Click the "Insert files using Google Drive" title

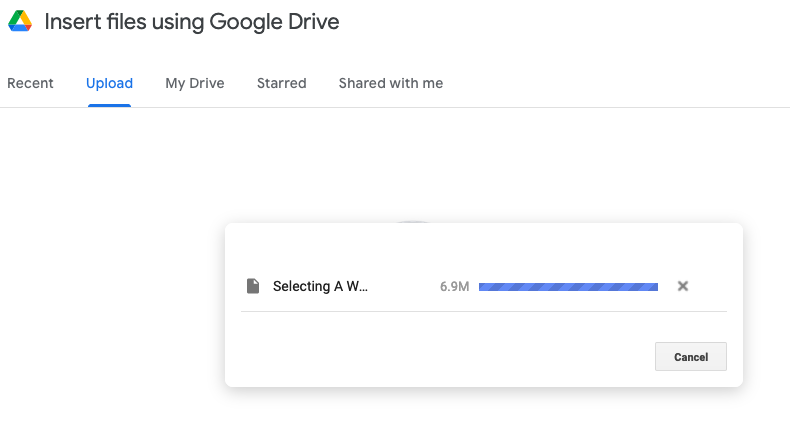(192, 23)
